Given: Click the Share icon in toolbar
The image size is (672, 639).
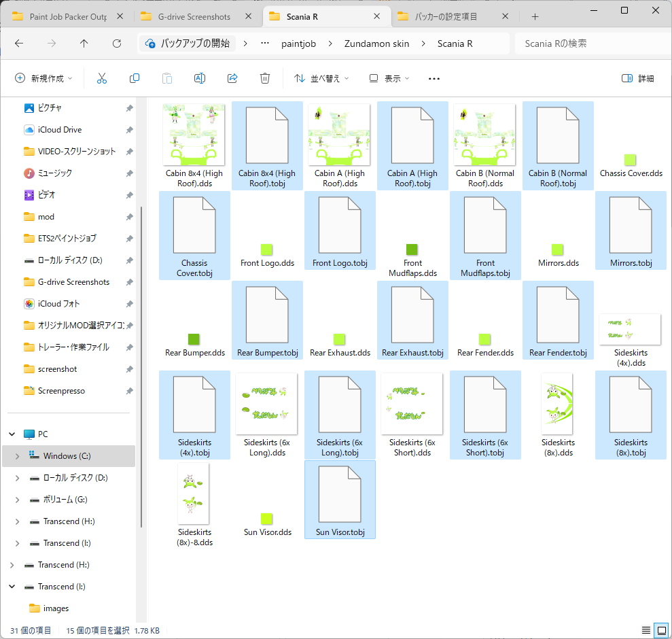Looking at the screenshot, I should point(232,78).
